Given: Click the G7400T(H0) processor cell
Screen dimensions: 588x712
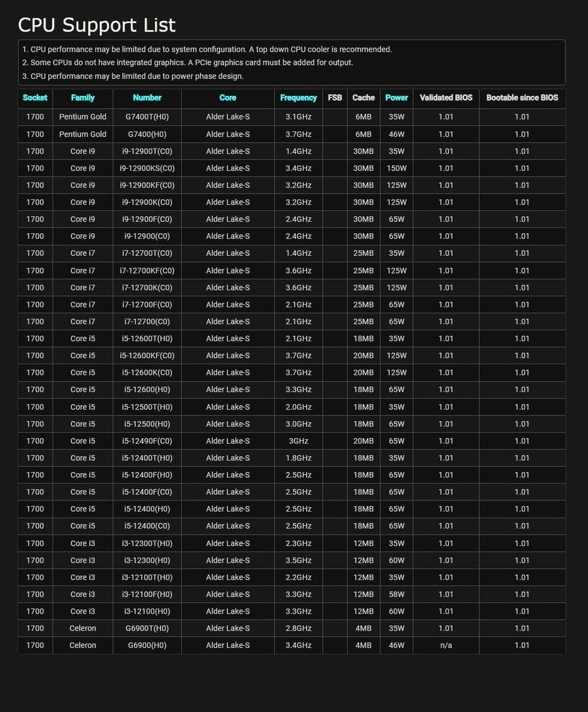Looking at the screenshot, I should [x=147, y=117].
